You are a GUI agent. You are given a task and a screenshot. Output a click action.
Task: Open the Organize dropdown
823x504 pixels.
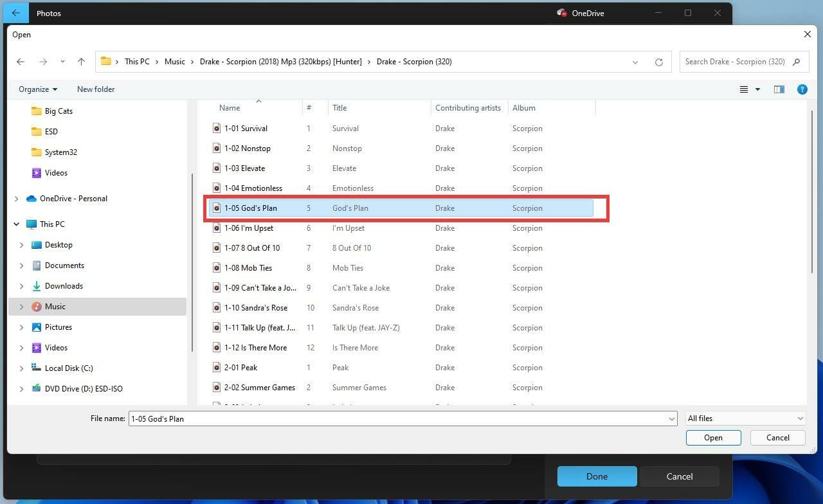[37, 89]
